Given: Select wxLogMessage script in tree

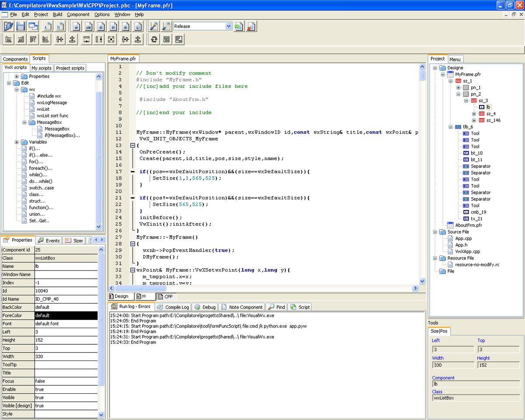Looking at the screenshot, I should point(52,103).
